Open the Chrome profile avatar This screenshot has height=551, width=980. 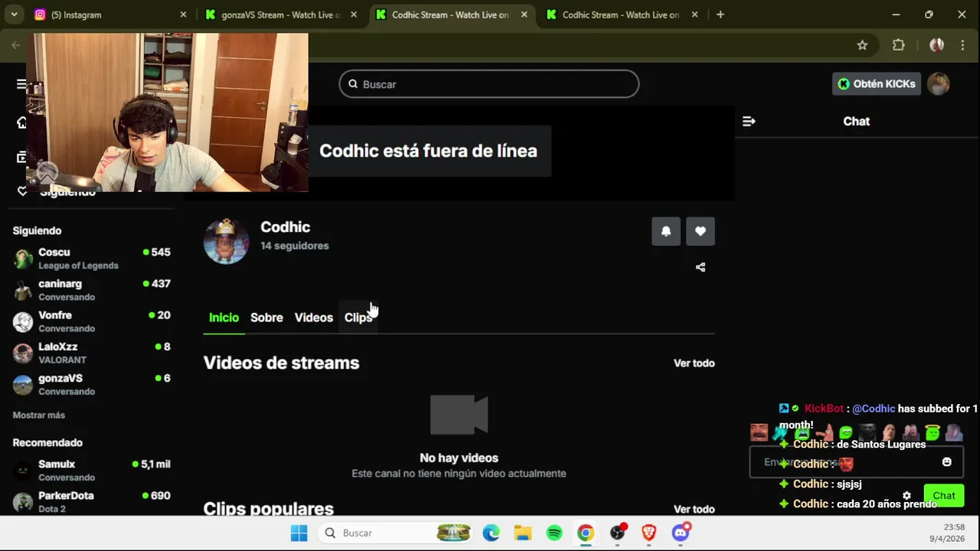(936, 45)
